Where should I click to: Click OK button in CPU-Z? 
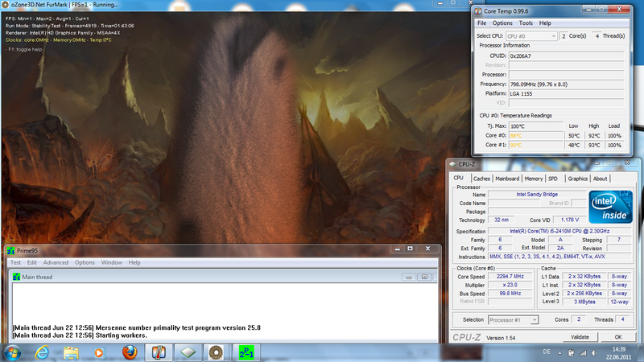pyautogui.click(x=618, y=337)
